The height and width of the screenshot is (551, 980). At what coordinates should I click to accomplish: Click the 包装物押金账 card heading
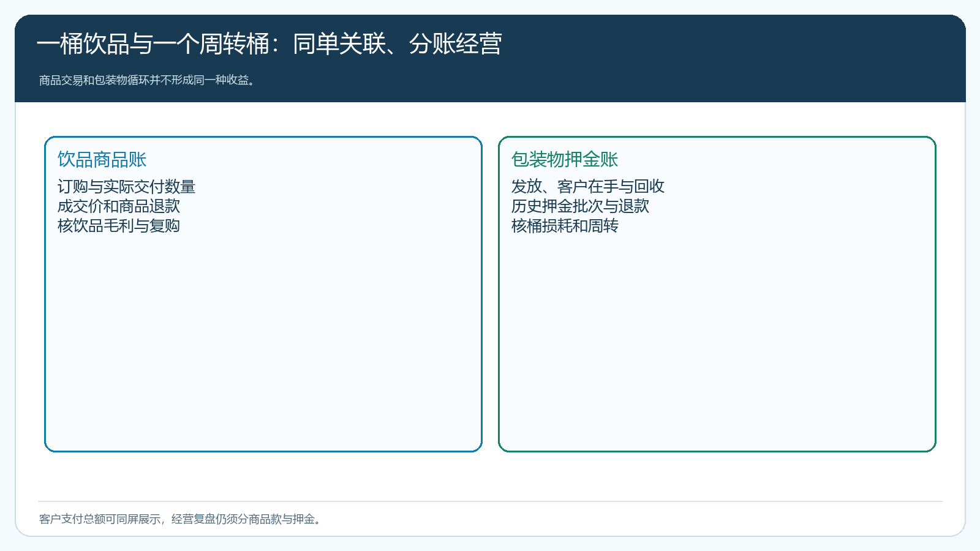tap(565, 159)
